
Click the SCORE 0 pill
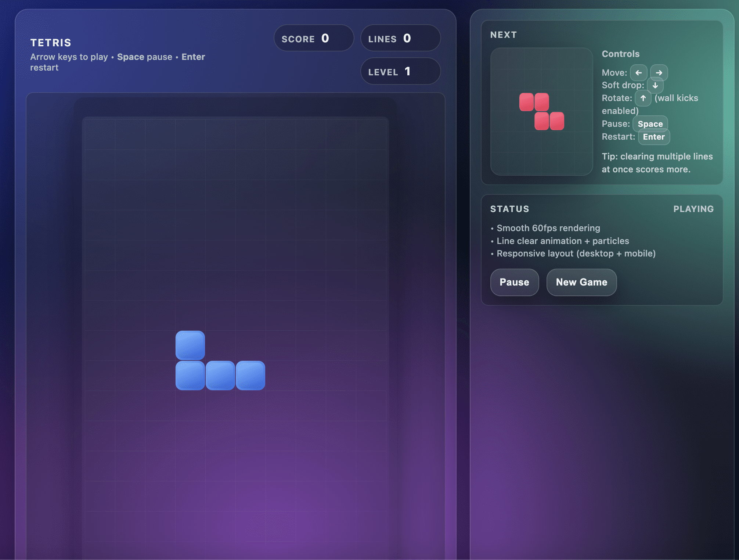[x=314, y=38]
